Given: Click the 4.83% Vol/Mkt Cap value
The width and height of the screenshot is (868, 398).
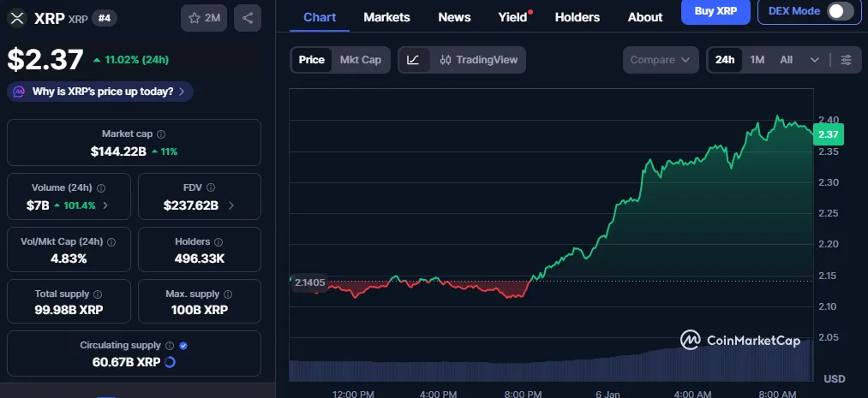Looking at the screenshot, I should click(69, 258).
